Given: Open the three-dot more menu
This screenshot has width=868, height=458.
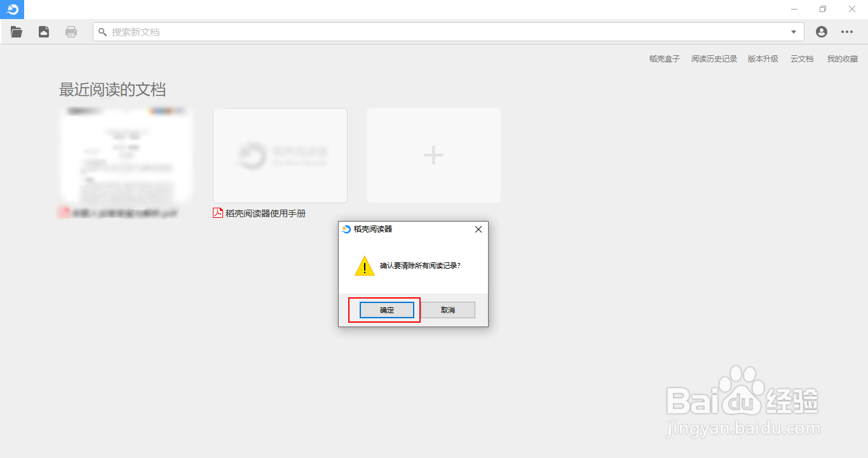Looking at the screenshot, I should pos(847,32).
